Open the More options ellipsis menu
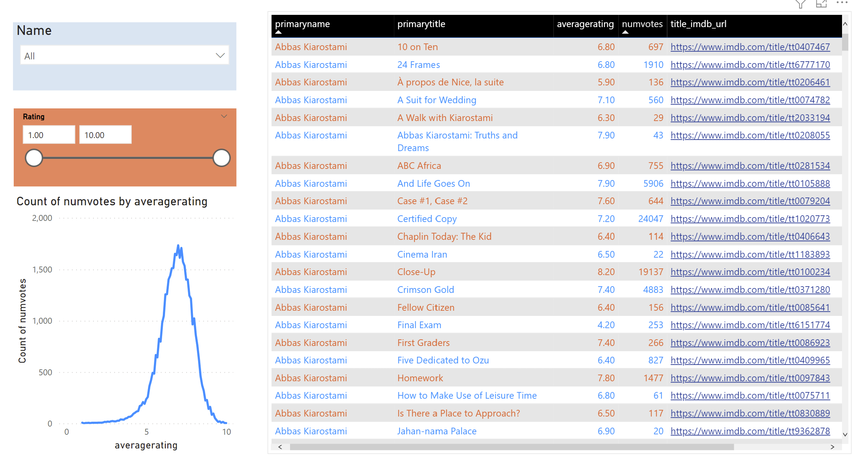Viewport: 868px width, 467px height. 842,3
